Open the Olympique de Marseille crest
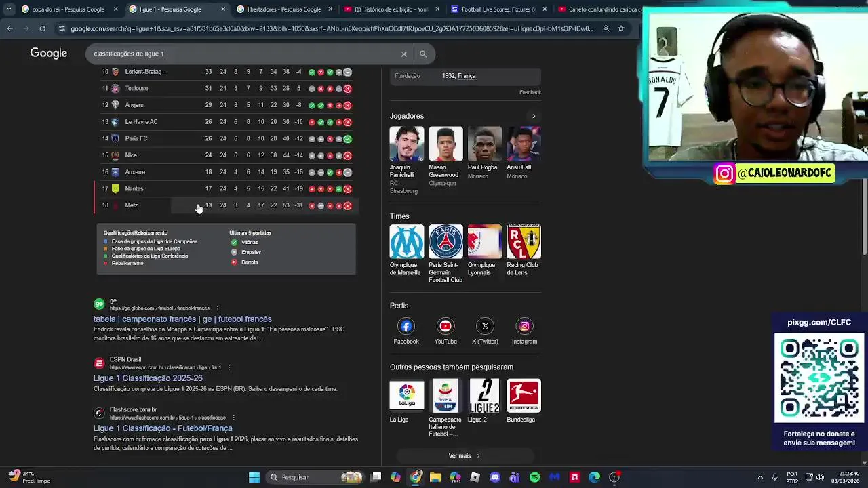 point(406,241)
